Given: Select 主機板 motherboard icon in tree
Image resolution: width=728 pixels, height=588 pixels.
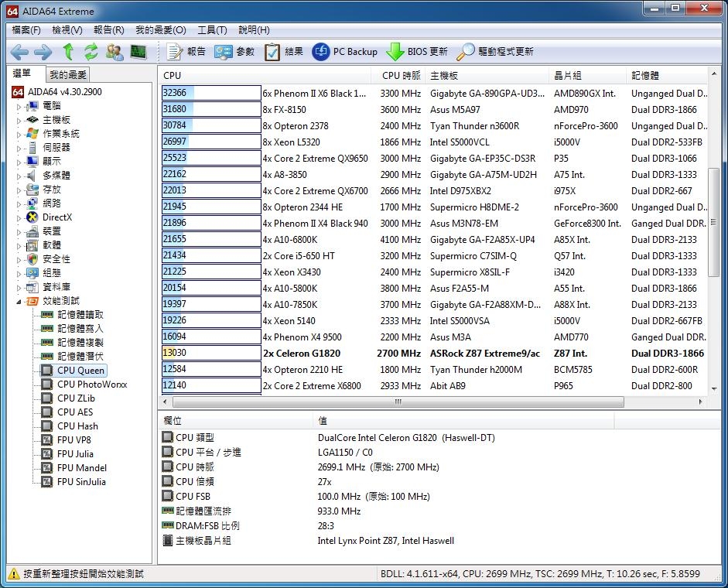Looking at the screenshot, I should [32, 120].
